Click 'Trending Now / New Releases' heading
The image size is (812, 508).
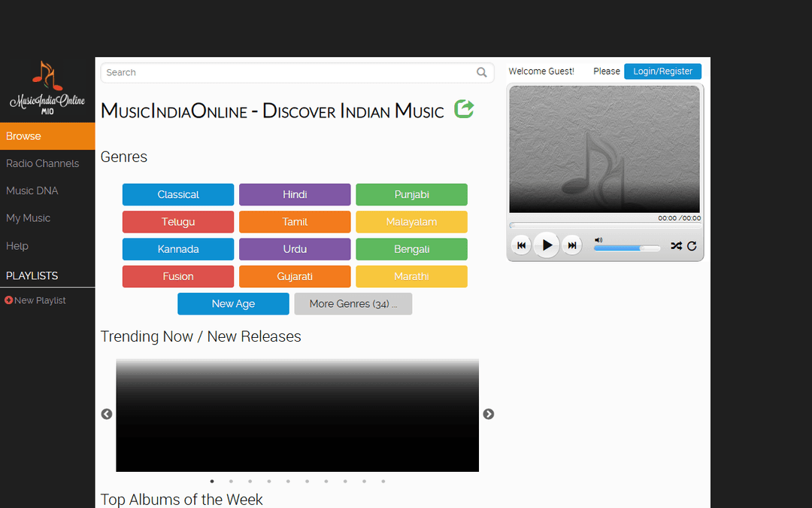201,336
